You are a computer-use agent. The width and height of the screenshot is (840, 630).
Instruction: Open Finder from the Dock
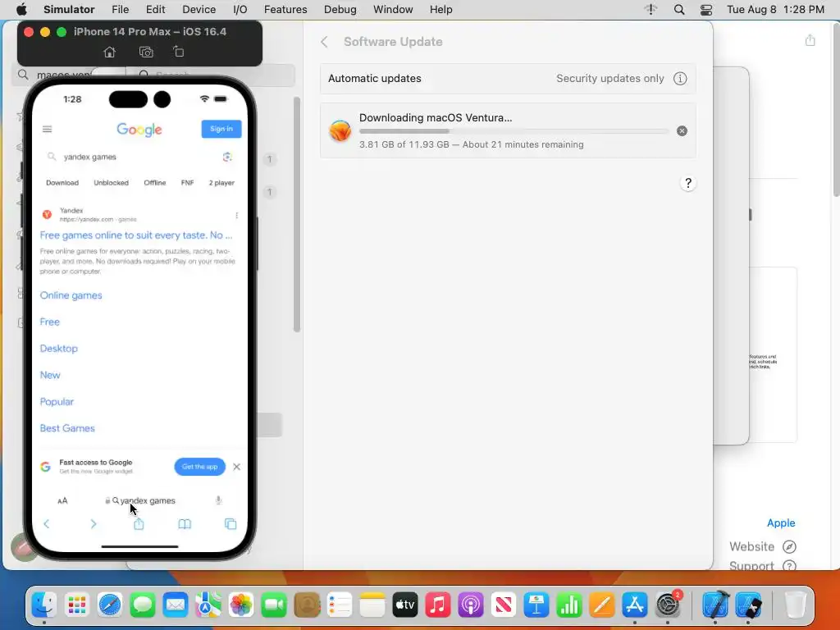44,605
